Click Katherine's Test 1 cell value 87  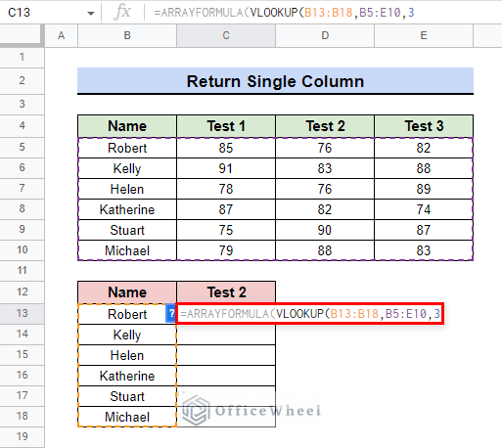[226, 209]
